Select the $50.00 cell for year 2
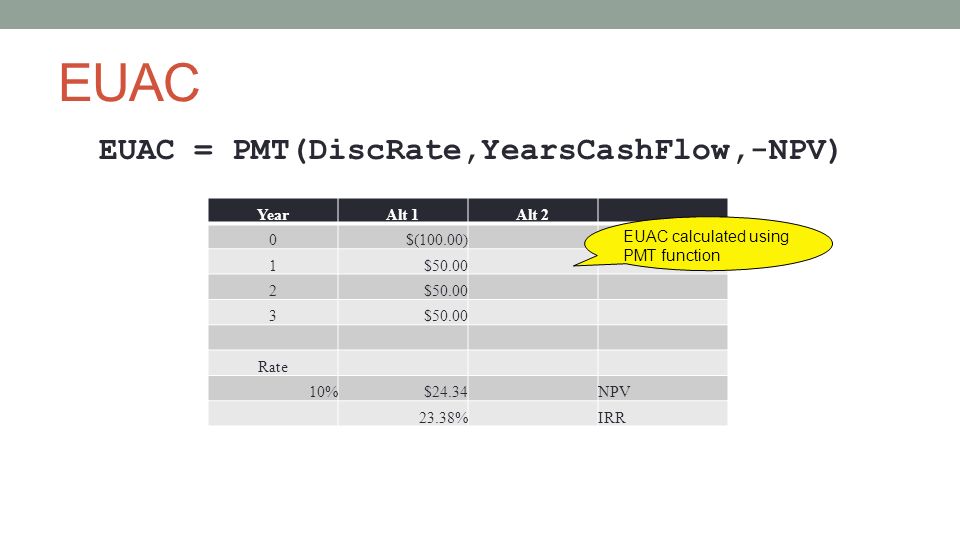 point(403,288)
